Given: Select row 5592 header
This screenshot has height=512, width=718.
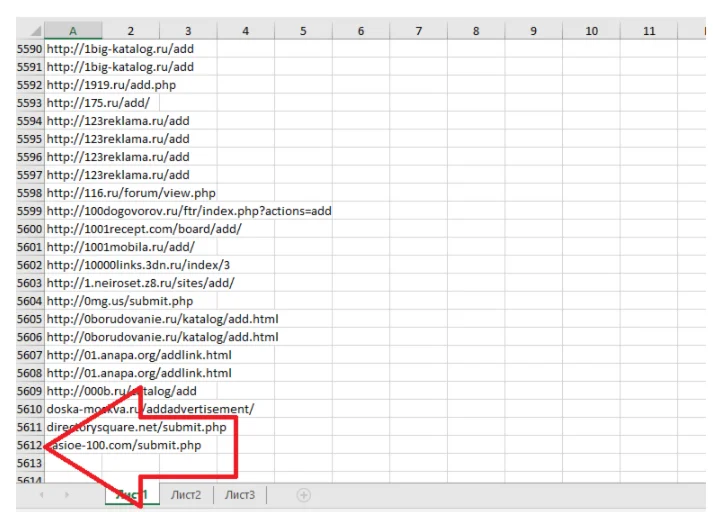Looking at the screenshot, I should coord(30,85).
